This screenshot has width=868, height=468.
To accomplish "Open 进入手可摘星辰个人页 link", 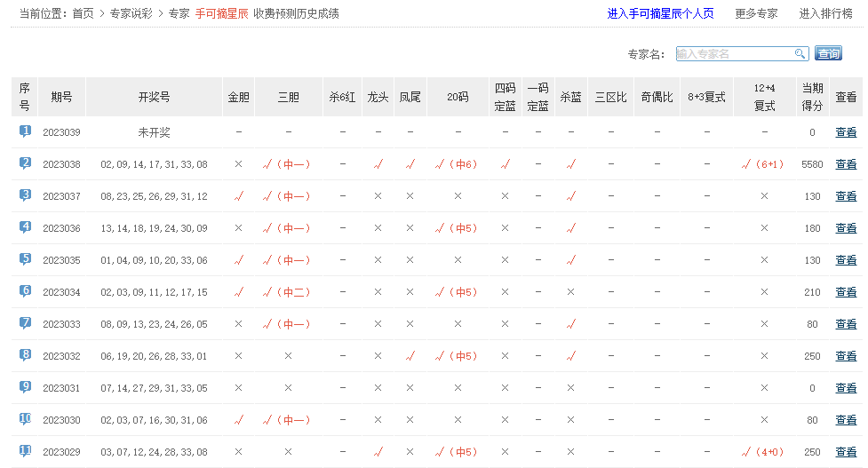I will click(660, 14).
